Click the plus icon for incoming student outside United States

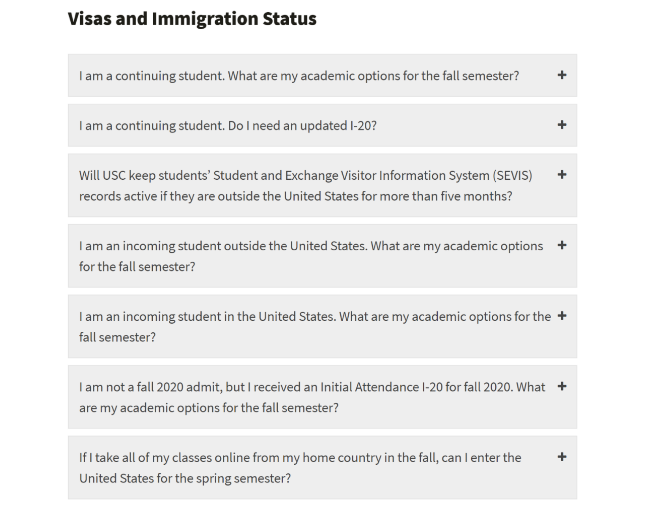point(562,245)
